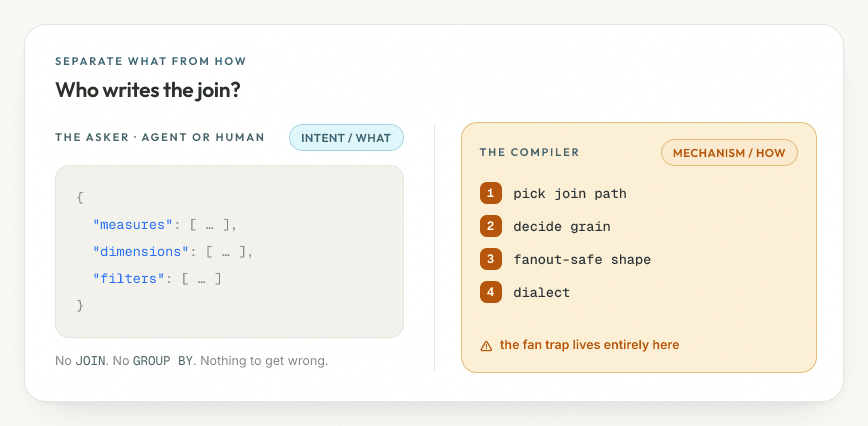Click the THE COMPILER label
This screenshot has width=868, height=426.
[x=529, y=152]
